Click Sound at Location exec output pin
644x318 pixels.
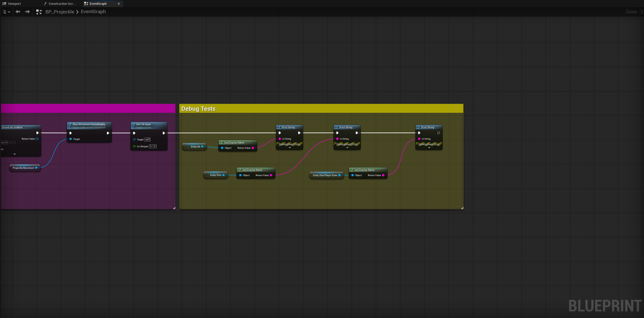click(x=37, y=133)
